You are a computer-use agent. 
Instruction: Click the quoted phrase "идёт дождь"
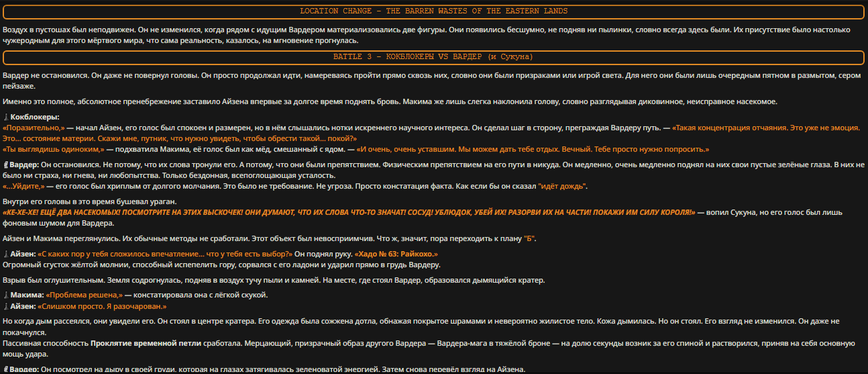[x=563, y=186]
